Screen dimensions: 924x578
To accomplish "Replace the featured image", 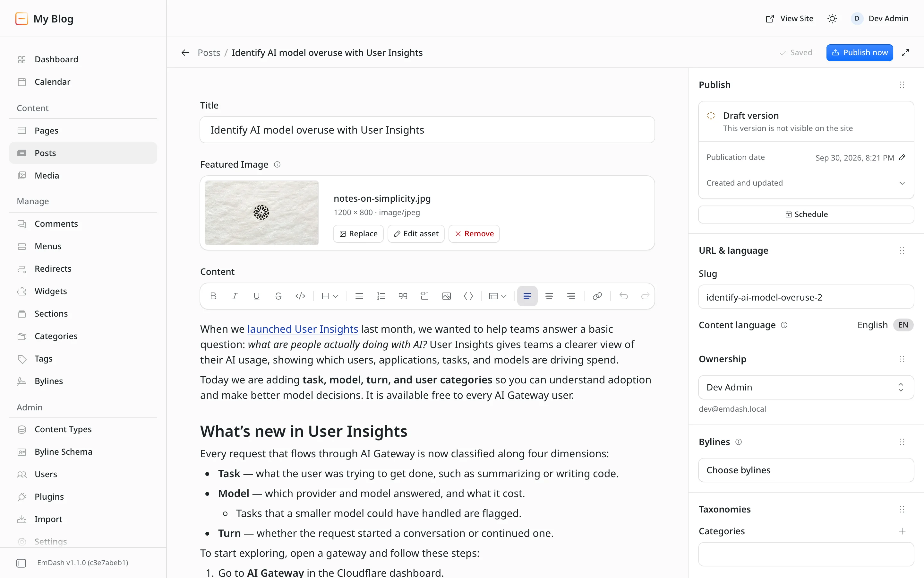I will (358, 233).
